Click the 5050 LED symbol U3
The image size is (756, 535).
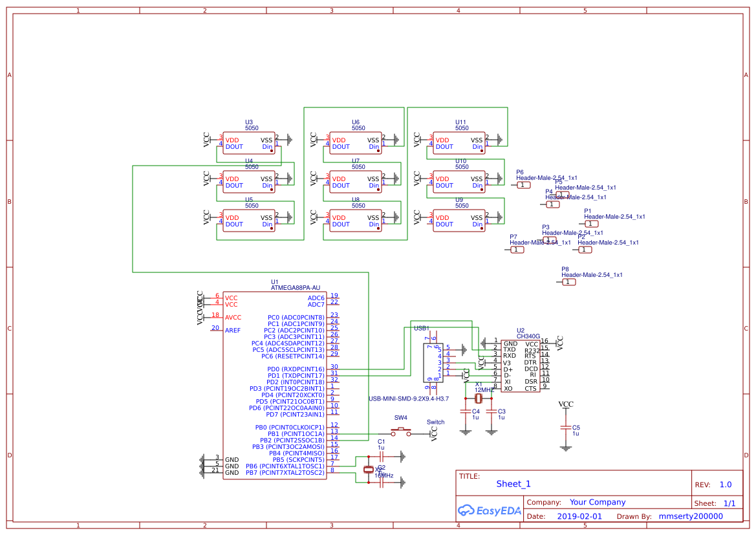(249, 142)
